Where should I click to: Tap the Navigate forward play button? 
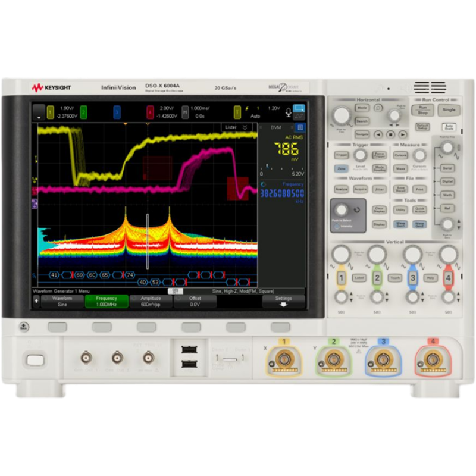(403, 134)
